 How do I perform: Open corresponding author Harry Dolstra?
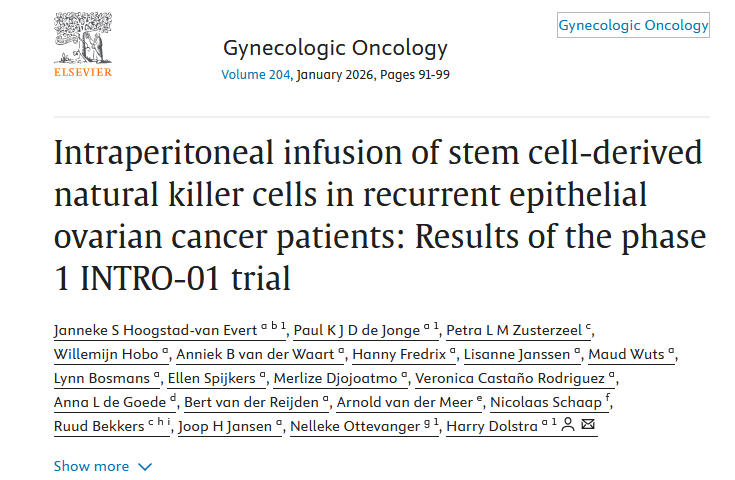(x=491, y=426)
